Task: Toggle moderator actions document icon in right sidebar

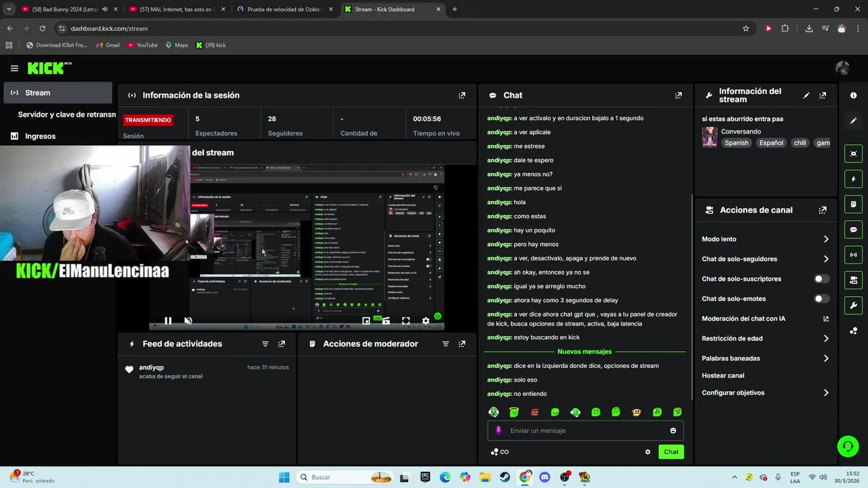Action: point(853,204)
